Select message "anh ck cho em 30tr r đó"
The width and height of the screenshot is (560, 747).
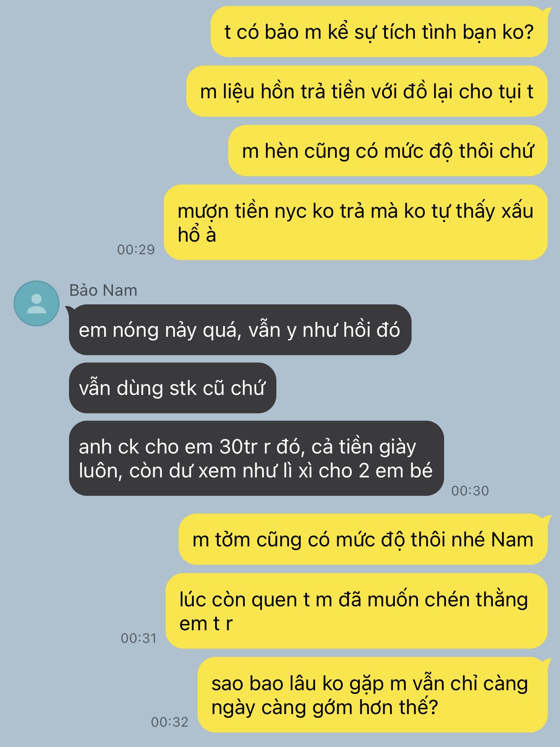(256, 458)
